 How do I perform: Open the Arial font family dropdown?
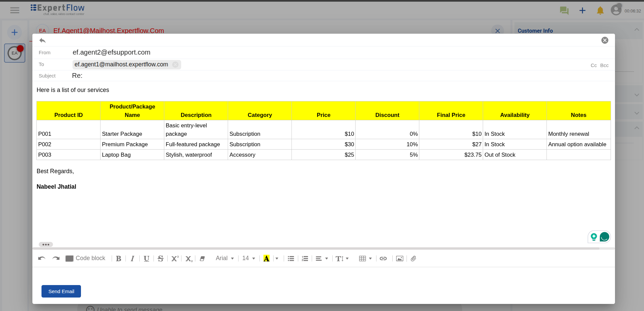pyautogui.click(x=225, y=258)
